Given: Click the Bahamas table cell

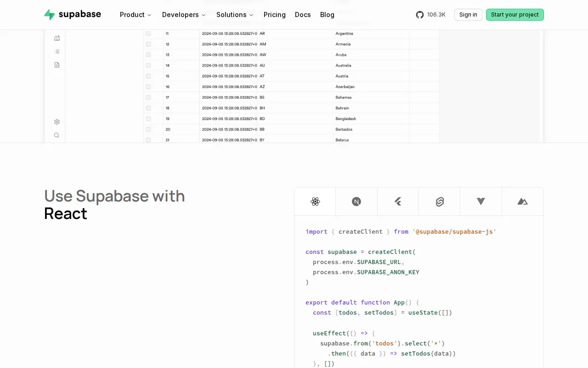Looking at the screenshot, I should [x=371, y=98].
